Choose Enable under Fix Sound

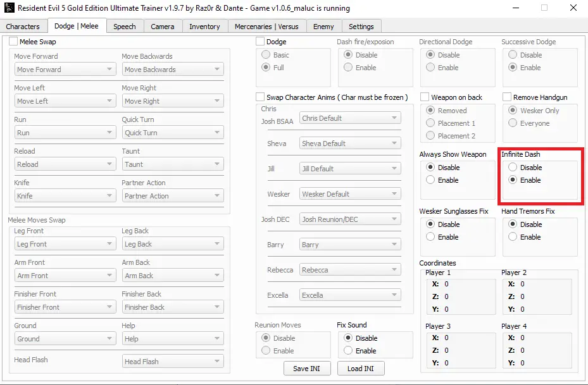click(x=348, y=350)
